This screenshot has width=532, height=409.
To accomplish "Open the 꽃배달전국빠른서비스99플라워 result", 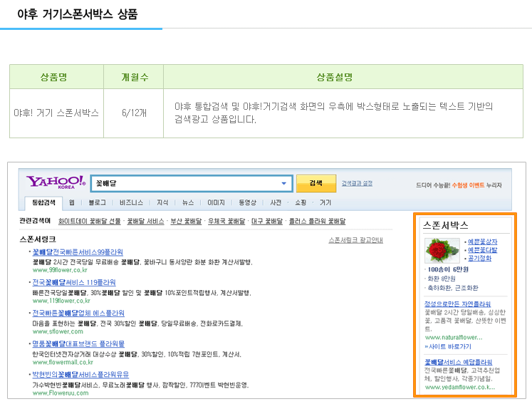I will tap(78, 252).
